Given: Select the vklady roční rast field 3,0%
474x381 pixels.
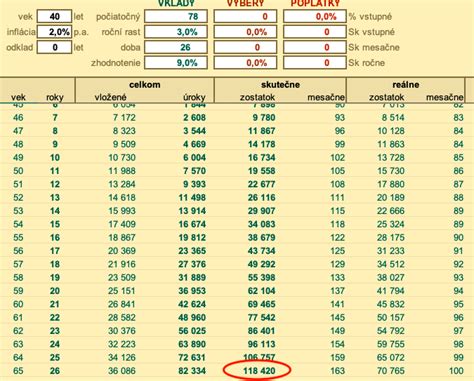Looking at the screenshot, I should pos(176,32).
